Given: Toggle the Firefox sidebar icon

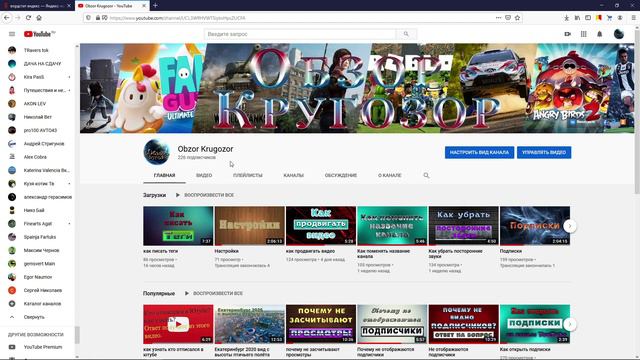Looking at the screenshot, I should 588,18.
